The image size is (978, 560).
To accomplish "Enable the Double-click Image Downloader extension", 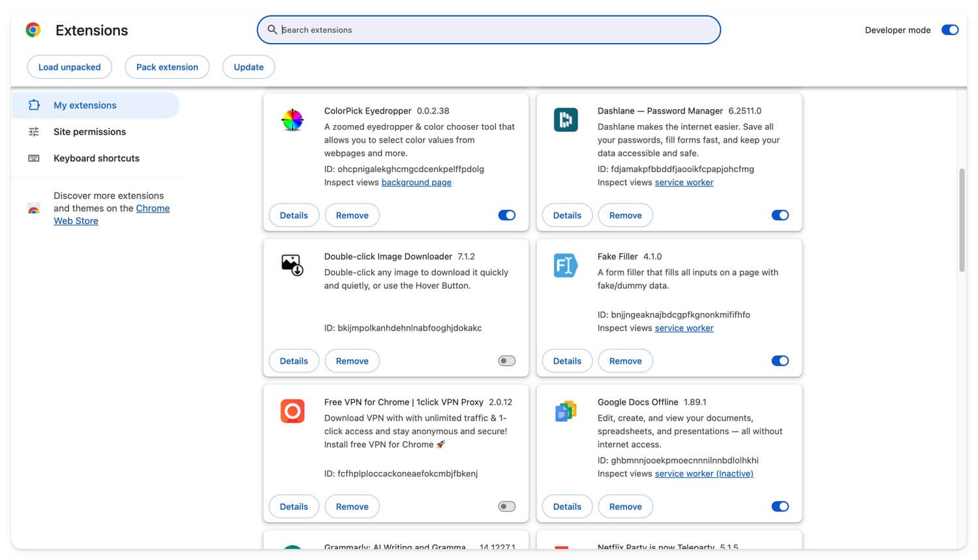I will pos(506,361).
